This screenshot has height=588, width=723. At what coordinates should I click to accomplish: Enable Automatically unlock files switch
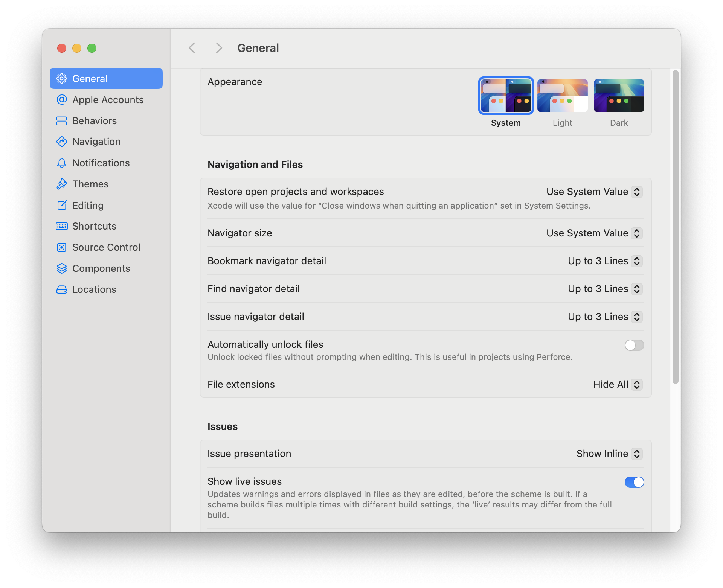pyautogui.click(x=634, y=345)
